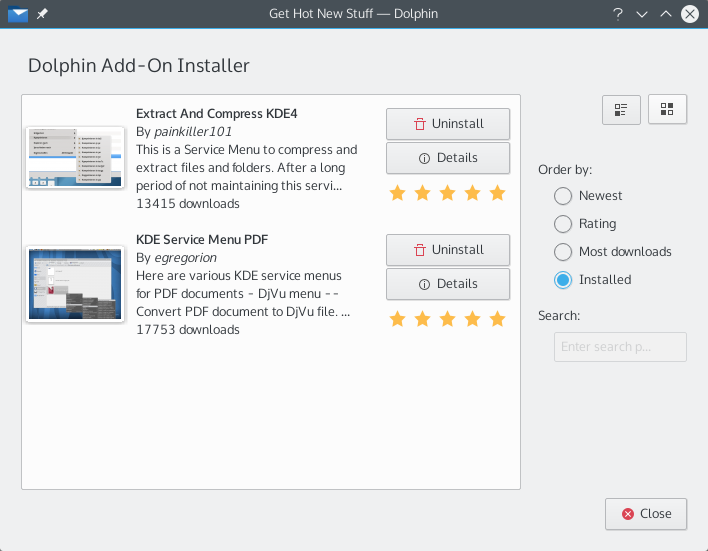Focus the search phrase input field
Viewport: 708px width, 551px height.
[620, 347]
